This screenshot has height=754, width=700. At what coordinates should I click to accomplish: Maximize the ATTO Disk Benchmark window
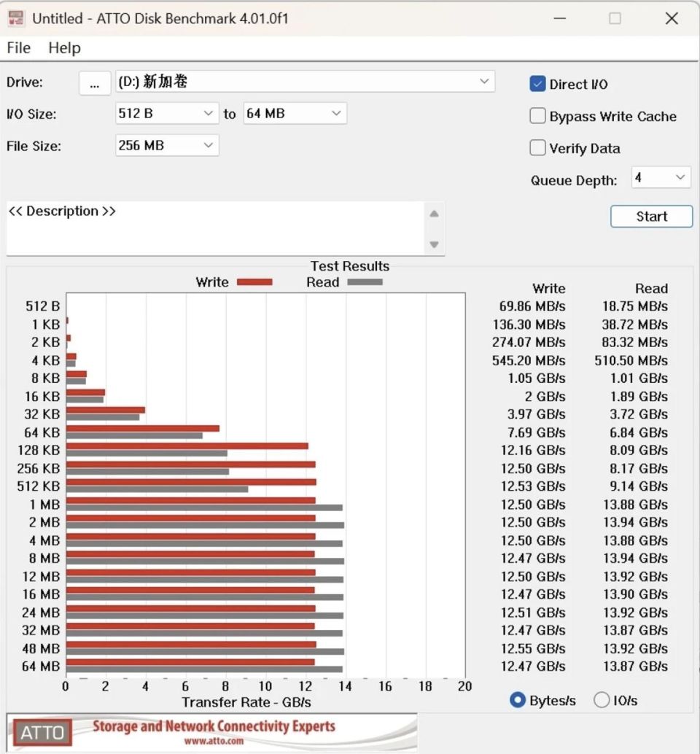[x=615, y=18]
